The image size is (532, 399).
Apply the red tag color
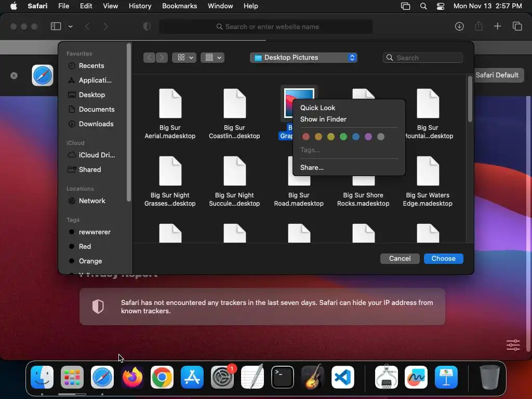(x=305, y=137)
